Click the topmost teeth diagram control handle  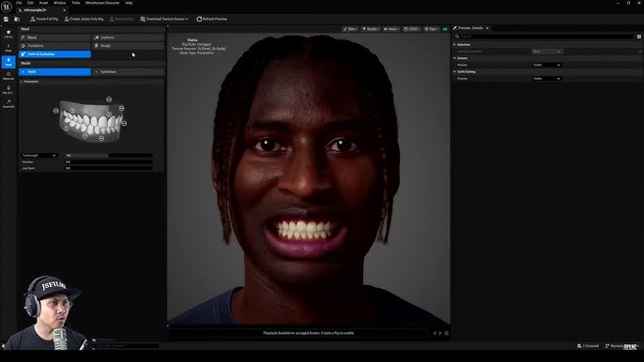click(x=109, y=99)
